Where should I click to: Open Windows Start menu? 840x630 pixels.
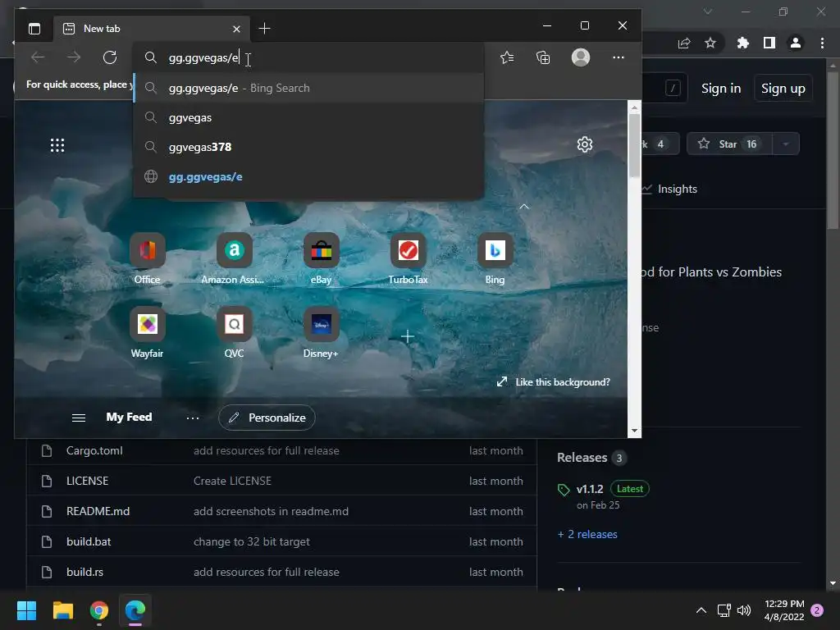[x=26, y=610]
